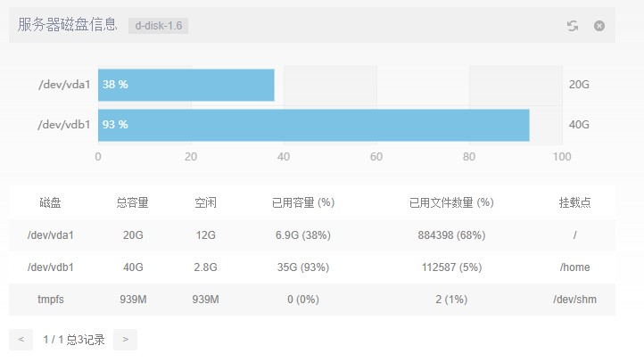Sort by the 总容量 column header
This screenshot has height=362, width=644.
(x=133, y=203)
